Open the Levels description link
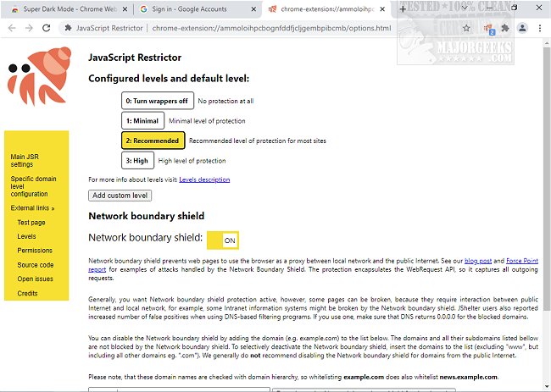 204,179
